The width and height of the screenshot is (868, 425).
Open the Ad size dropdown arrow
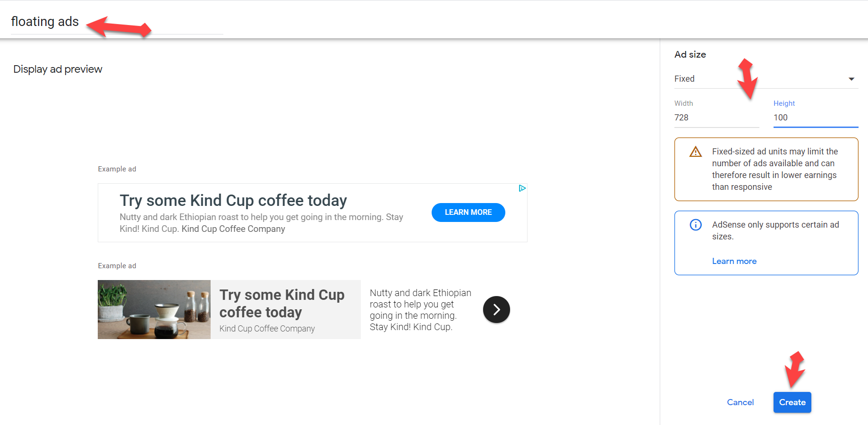851,79
